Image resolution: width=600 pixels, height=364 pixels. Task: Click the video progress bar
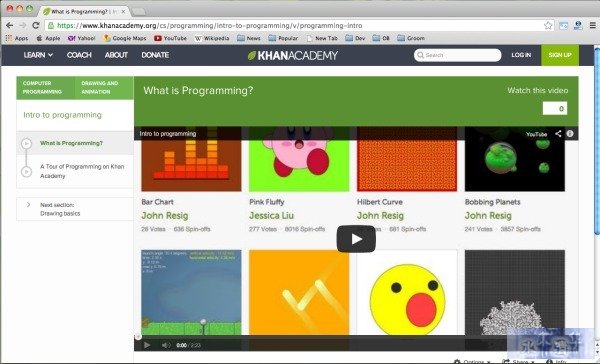356,337
